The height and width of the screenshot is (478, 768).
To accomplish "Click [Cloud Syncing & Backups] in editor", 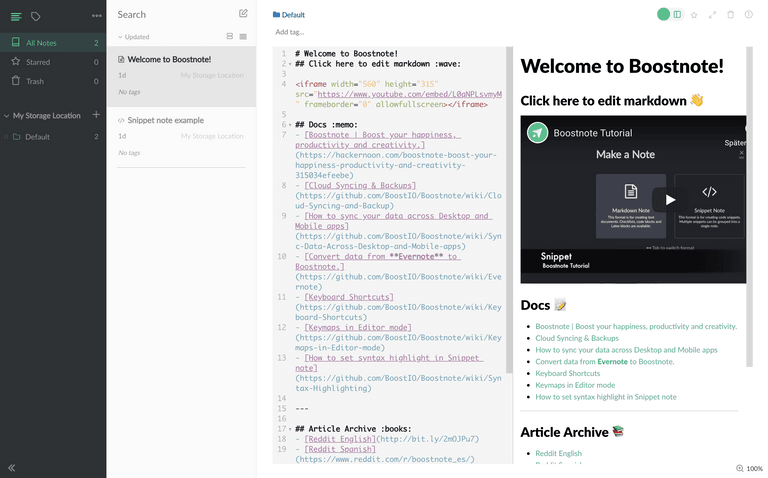I will click(360, 186).
